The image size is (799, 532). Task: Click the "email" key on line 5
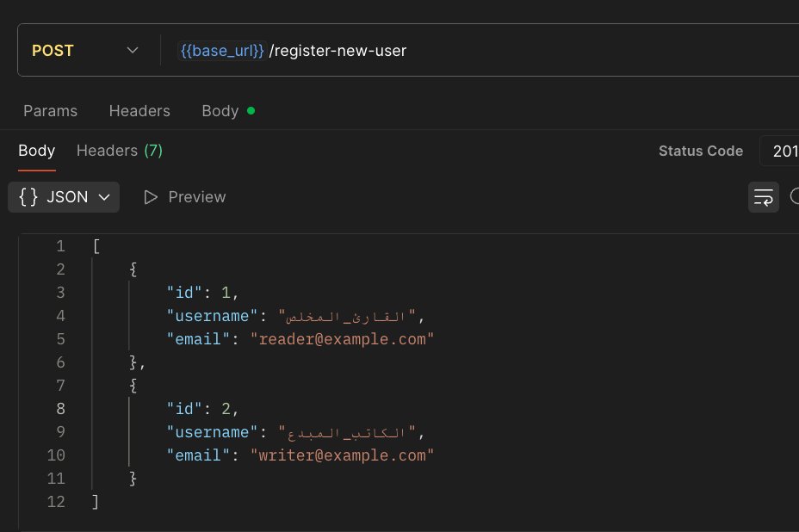coord(198,339)
